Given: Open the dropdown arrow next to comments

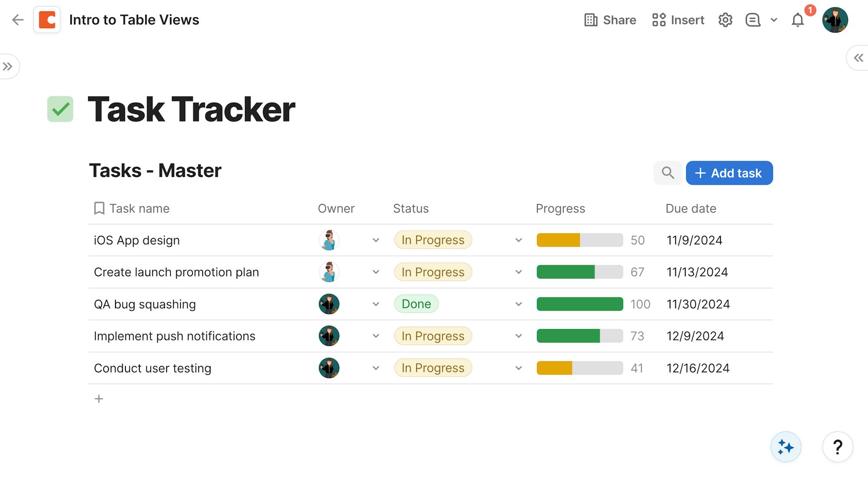Looking at the screenshot, I should click(x=774, y=20).
